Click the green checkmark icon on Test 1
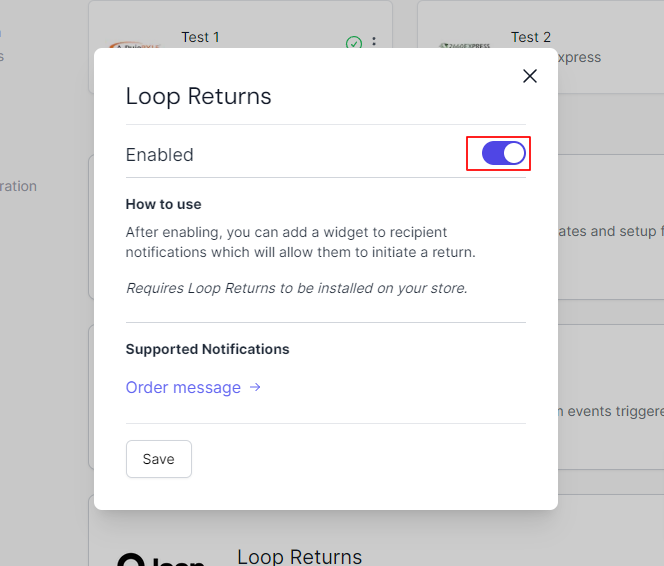664x566 pixels. click(354, 43)
